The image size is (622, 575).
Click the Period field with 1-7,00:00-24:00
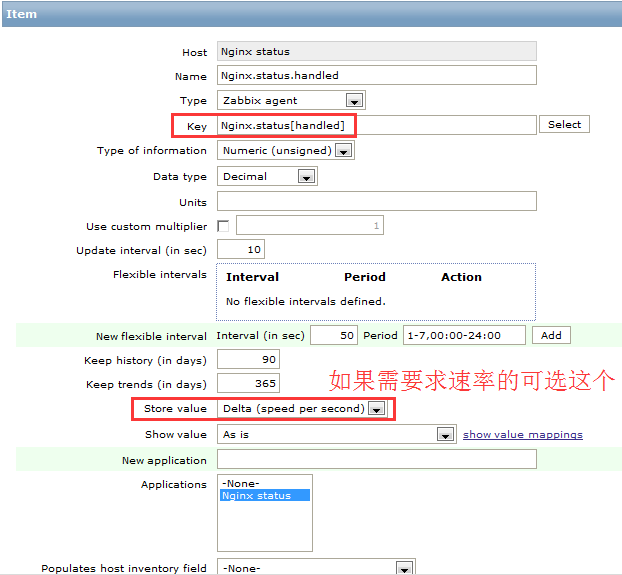[464, 335]
